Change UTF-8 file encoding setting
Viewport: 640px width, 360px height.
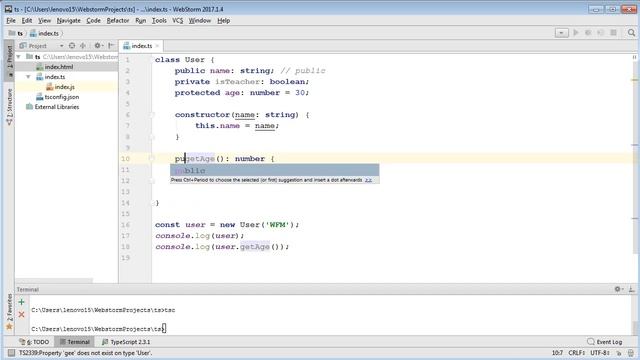tap(600, 353)
